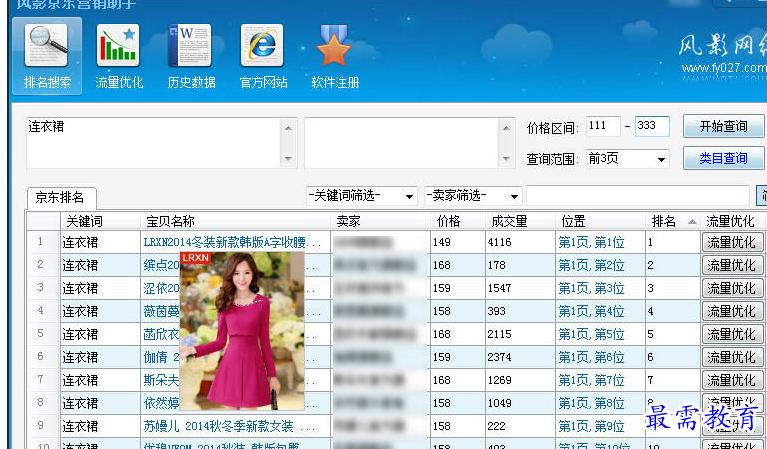Open the 关键词筛选 dropdown

[x=361, y=196]
